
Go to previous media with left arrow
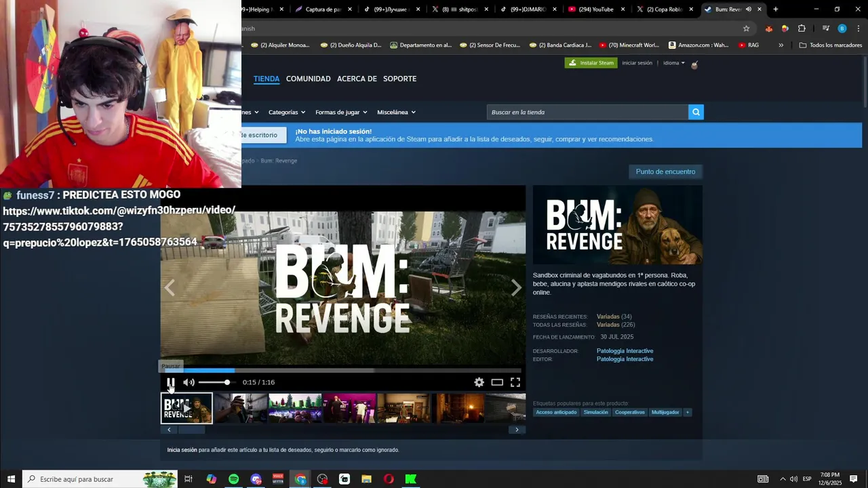[x=170, y=288]
